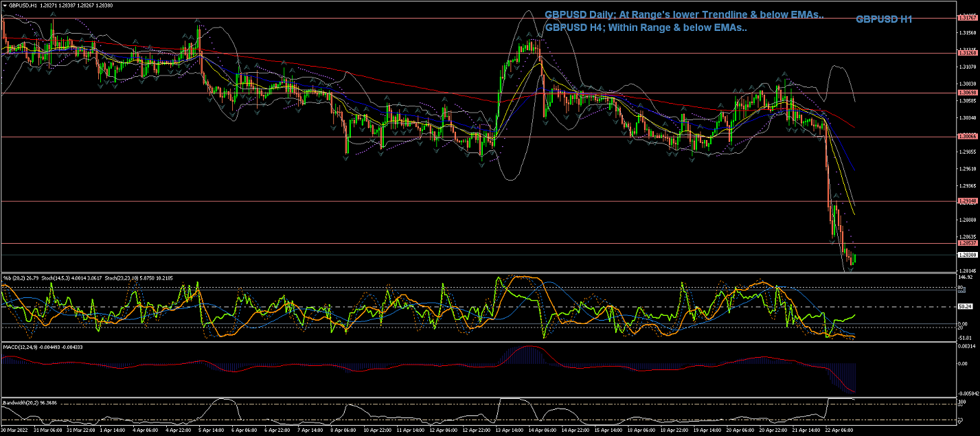
Task: Click the 30 Mar 2022 date on time axis
Action: click(x=14, y=431)
